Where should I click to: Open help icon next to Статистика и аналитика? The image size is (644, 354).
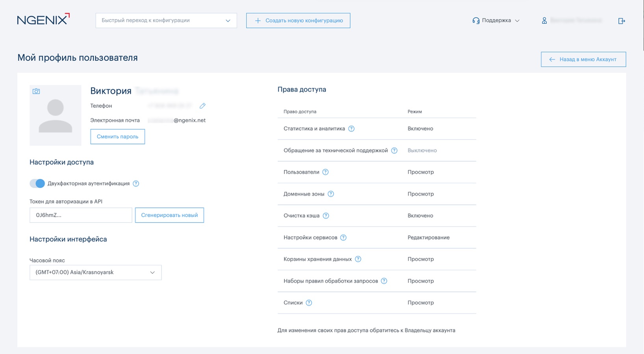351,129
